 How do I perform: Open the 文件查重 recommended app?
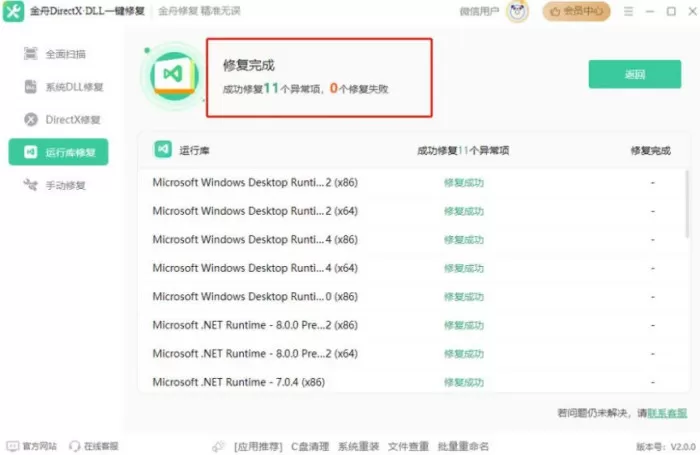pos(408,447)
